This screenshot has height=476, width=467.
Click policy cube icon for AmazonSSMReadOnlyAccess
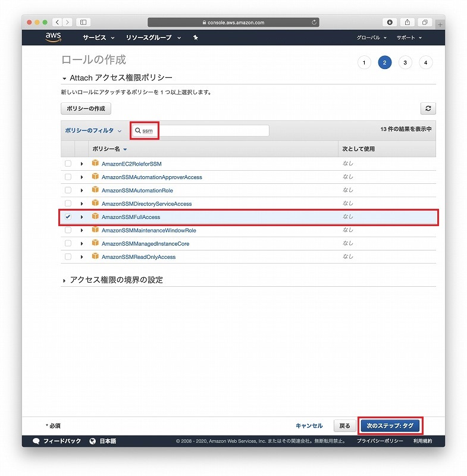[x=95, y=256]
